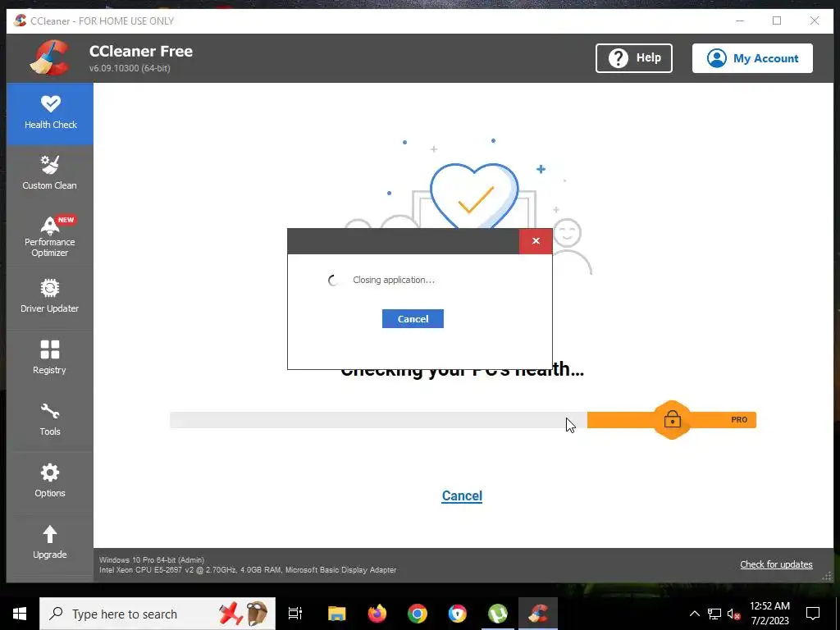The image size is (840, 630).
Task: Click the PRO lock icon
Action: click(x=673, y=419)
